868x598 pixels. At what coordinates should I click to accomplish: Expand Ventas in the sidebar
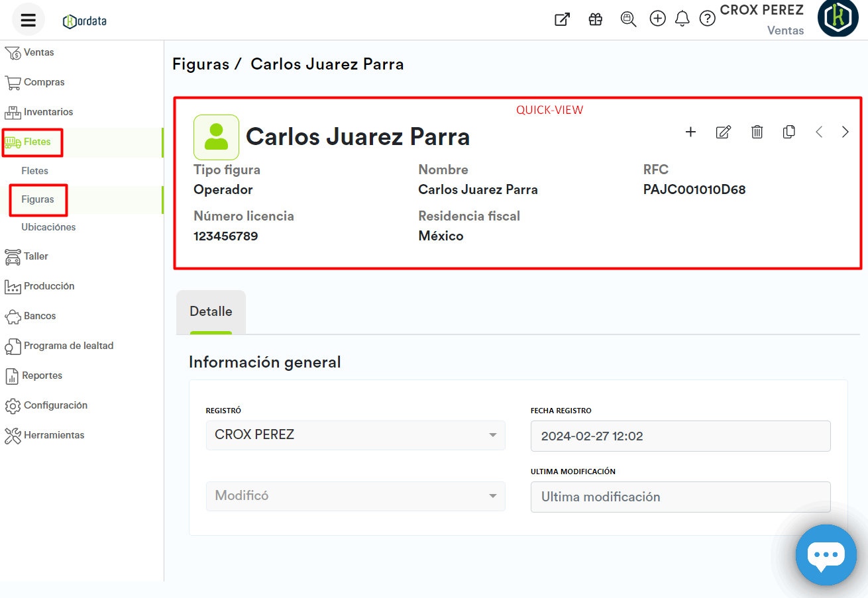pyautogui.click(x=38, y=52)
